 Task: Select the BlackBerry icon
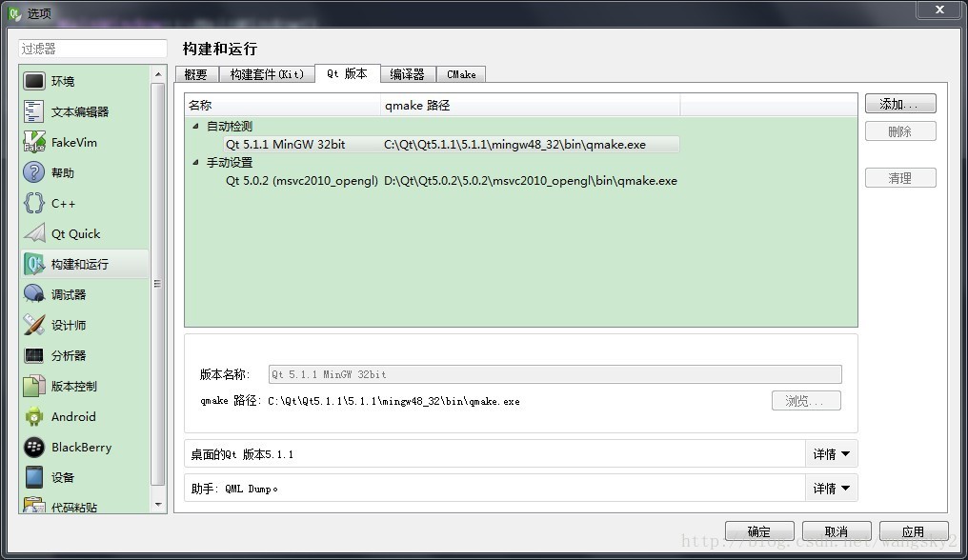pyautogui.click(x=34, y=447)
